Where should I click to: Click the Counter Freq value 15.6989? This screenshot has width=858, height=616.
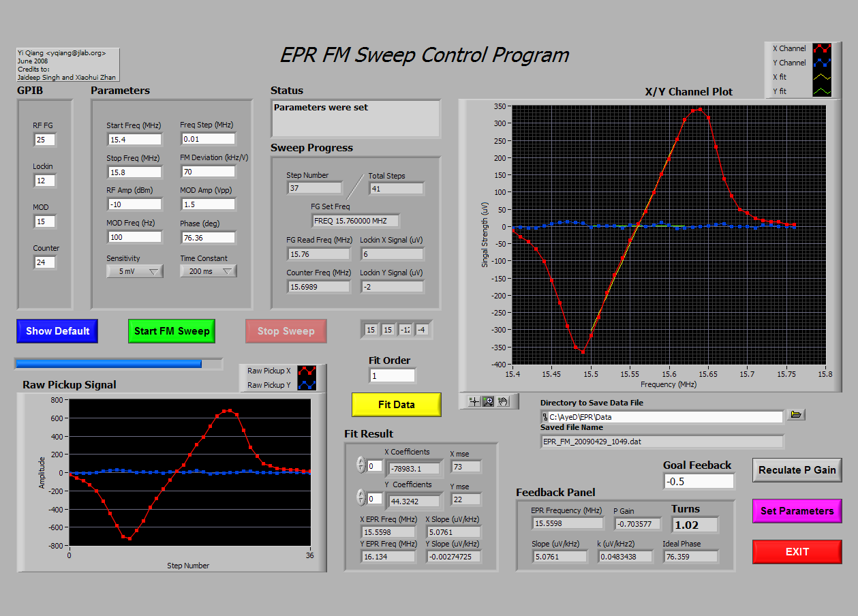(x=318, y=287)
